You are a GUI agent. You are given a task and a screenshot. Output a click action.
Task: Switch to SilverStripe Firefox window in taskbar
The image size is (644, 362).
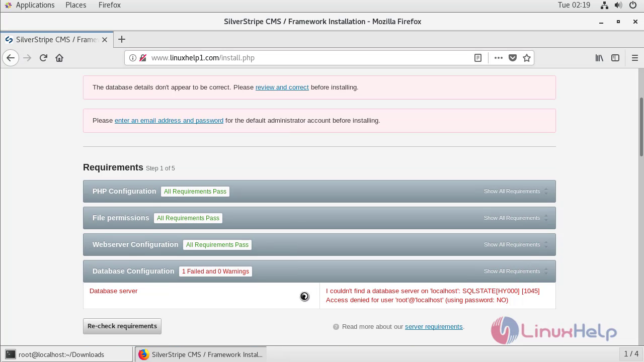pos(200,354)
